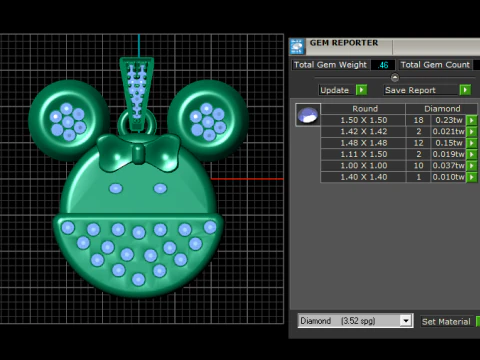
Task: Click the GEM REPORTER title bar
Action: (384, 46)
